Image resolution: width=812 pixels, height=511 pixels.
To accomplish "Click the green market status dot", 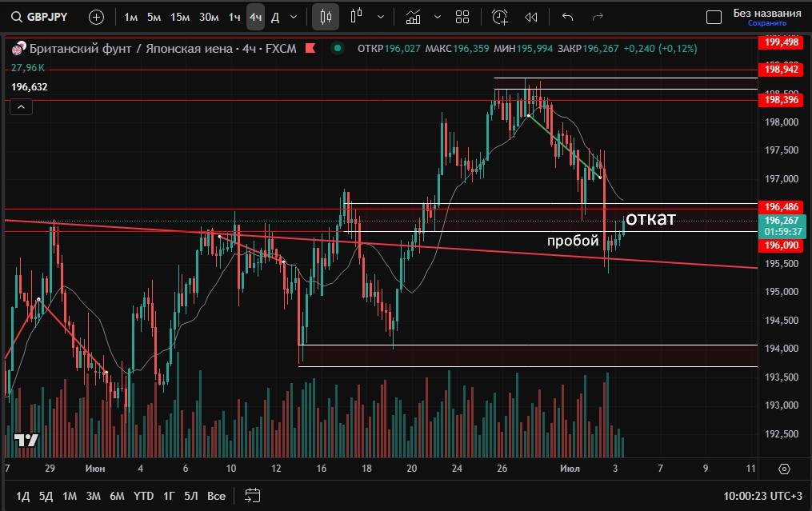I will coord(338,48).
